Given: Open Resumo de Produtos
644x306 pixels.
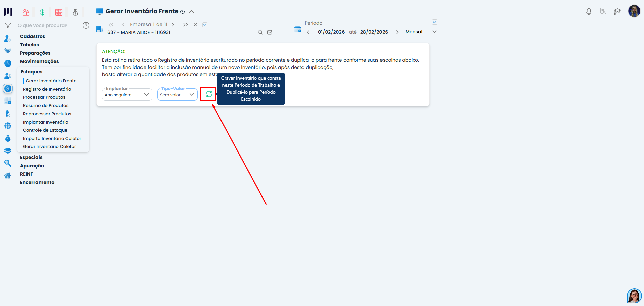Looking at the screenshot, I should (x=45, y=105).
